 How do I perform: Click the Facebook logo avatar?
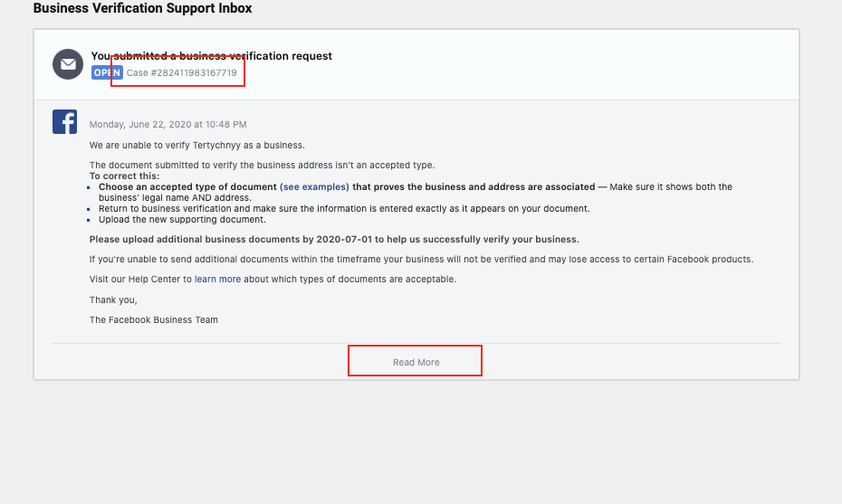coord(64,122)
